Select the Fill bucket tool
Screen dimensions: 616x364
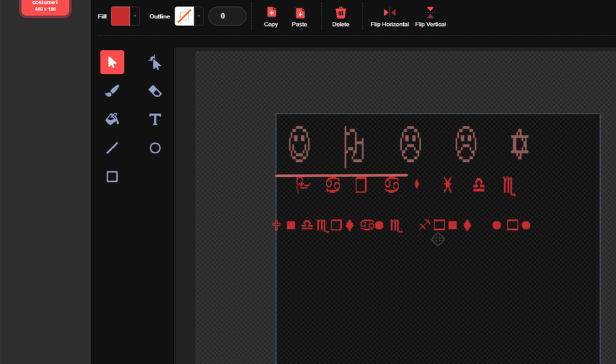[x=112, y=119]
